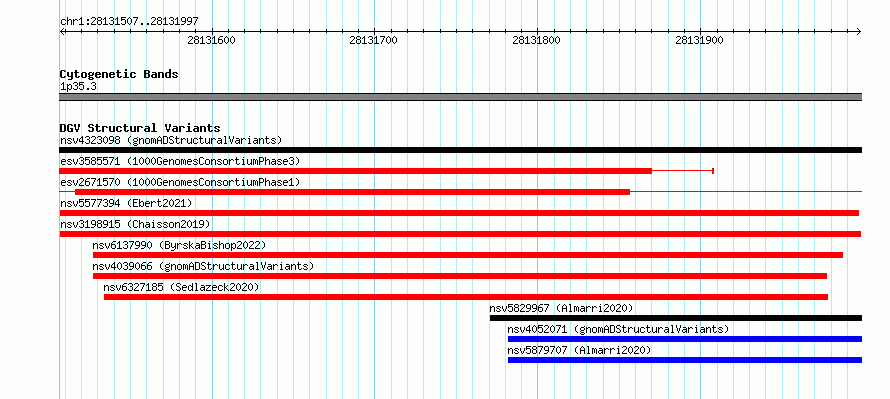Click the Cytogenetic Bands track title
This screenshot has height=399, width=890.
(119, 74)
